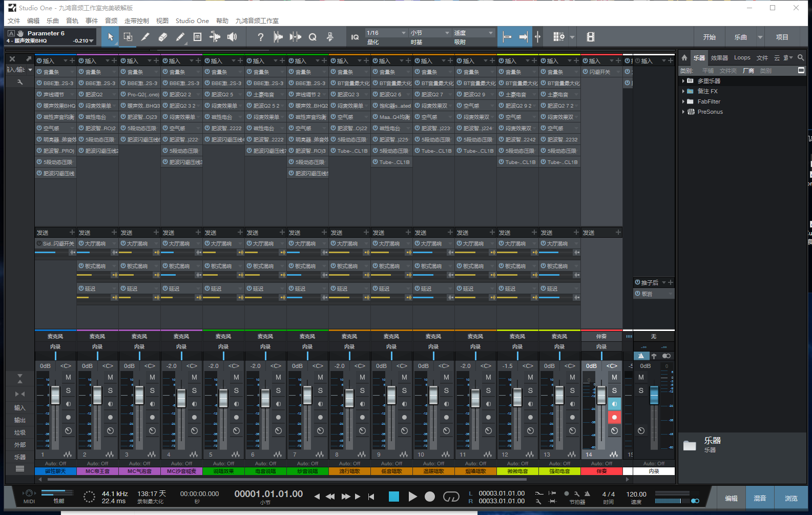Expand the PreSonus folder
Image resolution: width=812 pixels, height=515 pixels.
pos(683,112)
